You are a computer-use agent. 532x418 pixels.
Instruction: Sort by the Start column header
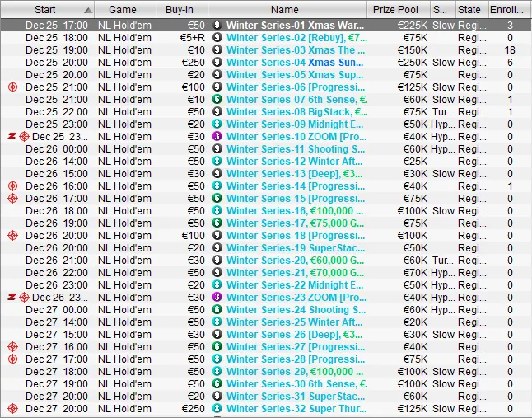coord(47,10)
